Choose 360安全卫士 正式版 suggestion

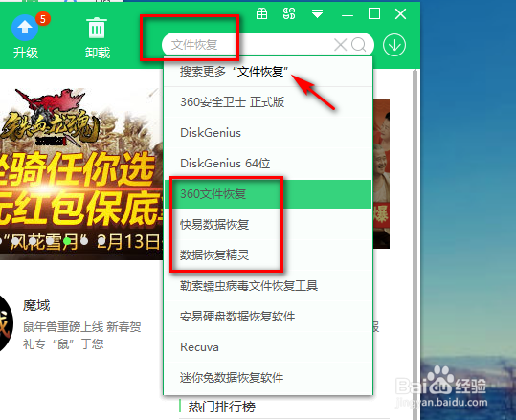(268, 102)
